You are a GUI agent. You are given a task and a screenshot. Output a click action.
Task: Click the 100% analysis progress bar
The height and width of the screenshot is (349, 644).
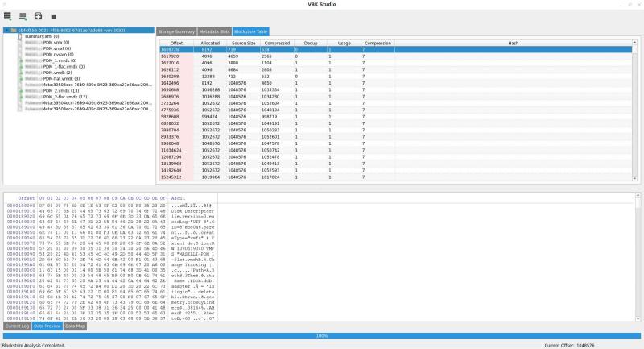(321, 336)
